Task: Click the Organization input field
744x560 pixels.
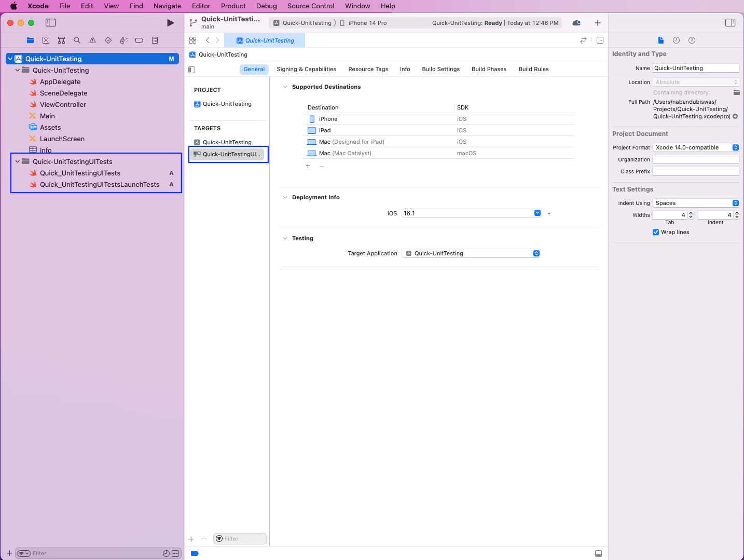Action: (x=696, y=160)
